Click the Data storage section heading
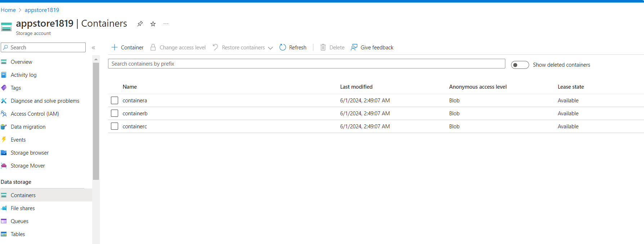Viewport: 644px width, 244px height. point(16,182)
